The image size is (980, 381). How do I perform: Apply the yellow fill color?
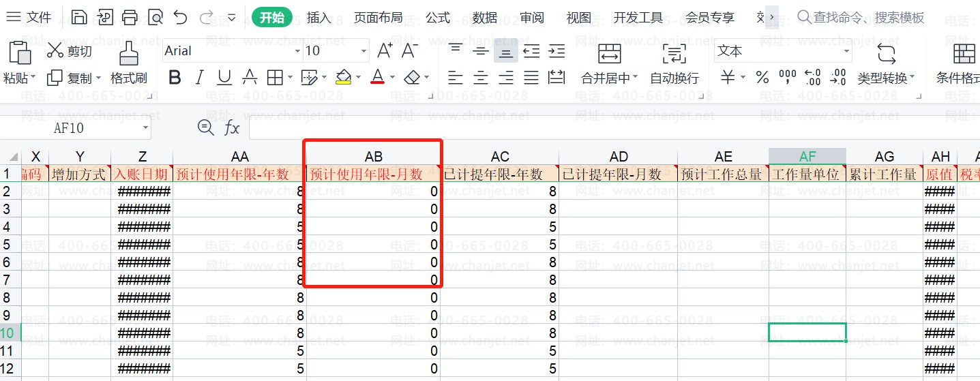pyautogui.click(x=344, y=78)
